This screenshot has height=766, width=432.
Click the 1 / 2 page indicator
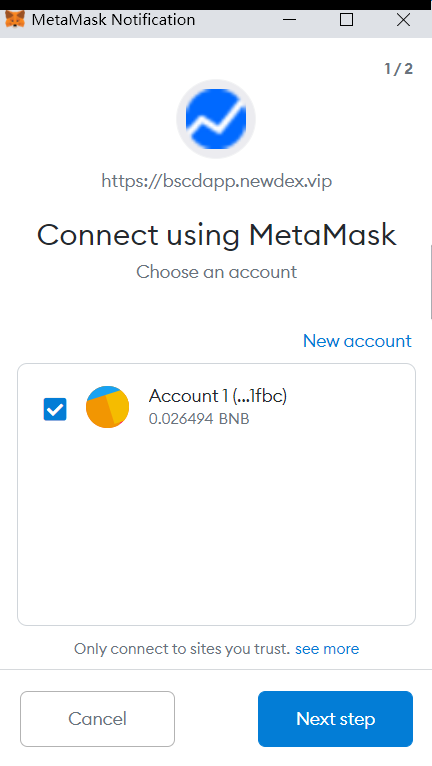click(398, 69)
